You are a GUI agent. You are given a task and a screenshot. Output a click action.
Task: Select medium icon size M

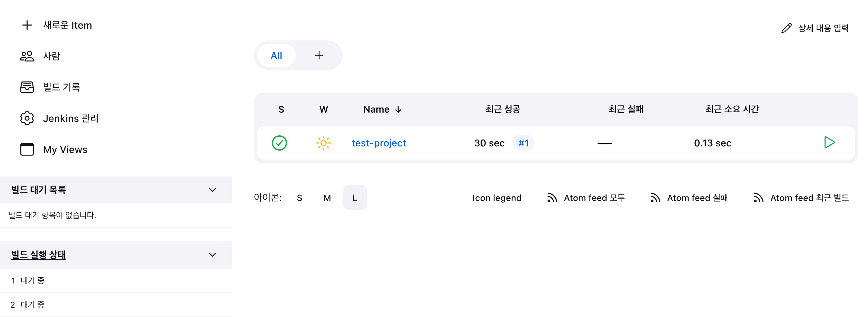(x=327, y=198)
